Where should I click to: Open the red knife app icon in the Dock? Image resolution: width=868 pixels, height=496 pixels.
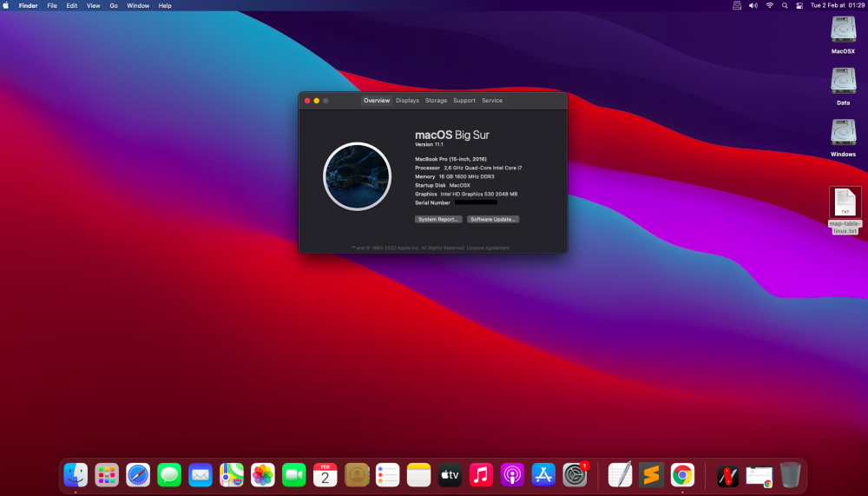[727, 475]
